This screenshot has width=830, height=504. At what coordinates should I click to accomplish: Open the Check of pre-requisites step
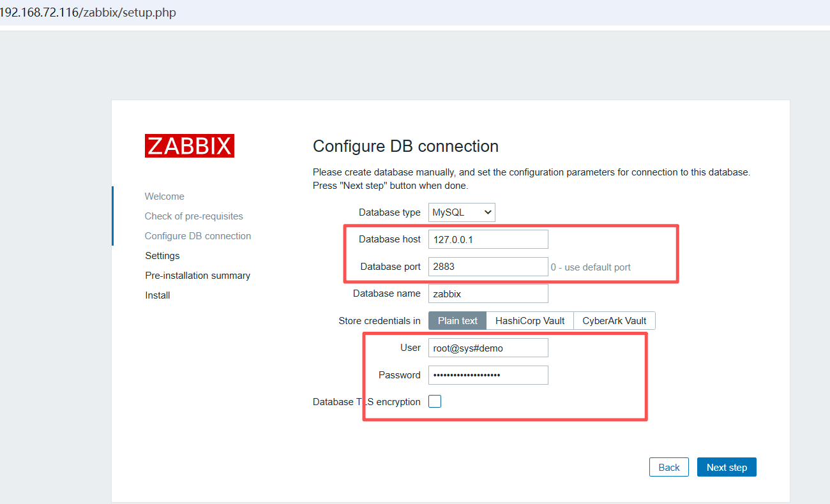193,216
